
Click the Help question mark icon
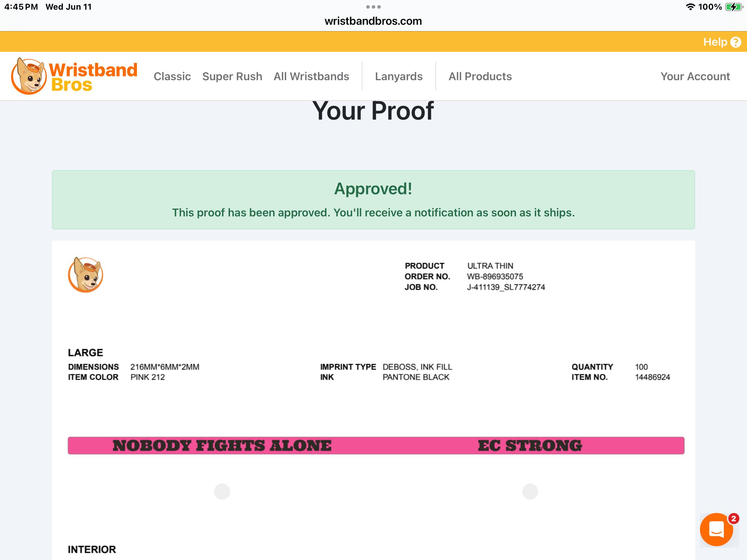[x=736, y=42]
